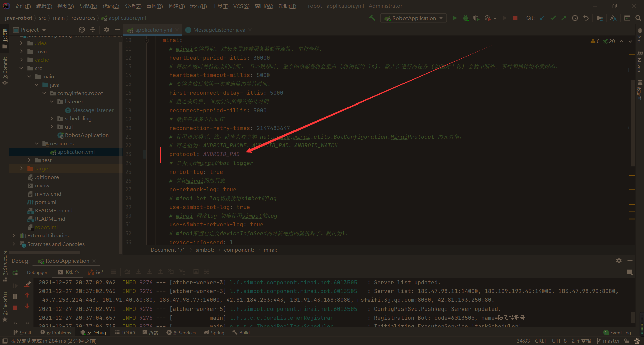Toggle the 2: Favorites tool window button
This screenshot has height=345, width=644.
(x=5, y=306)
